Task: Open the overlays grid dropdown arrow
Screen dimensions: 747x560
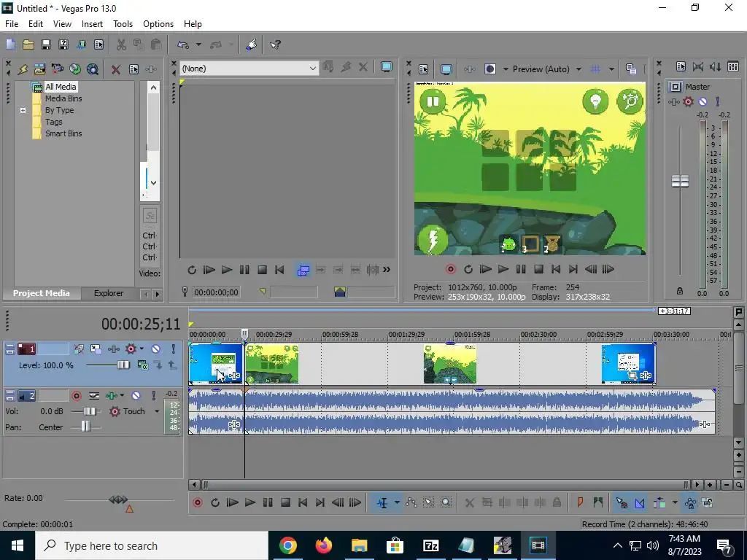Action: [x=612, y=69]
